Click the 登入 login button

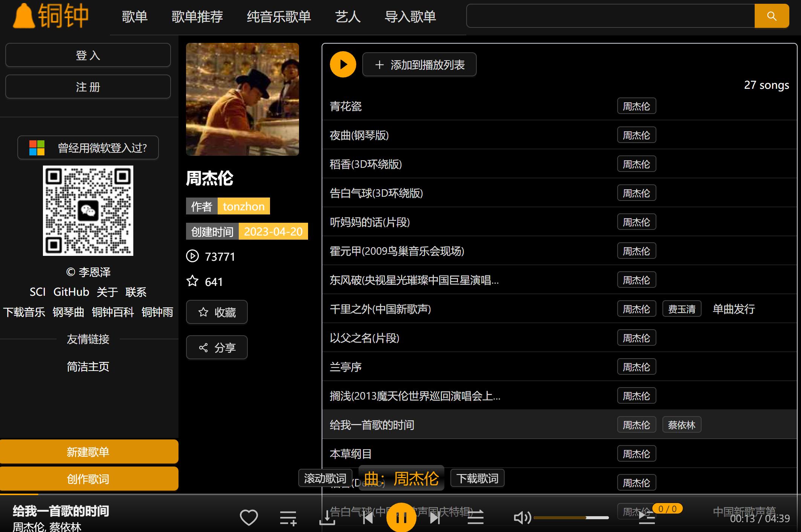pos(88,55)
